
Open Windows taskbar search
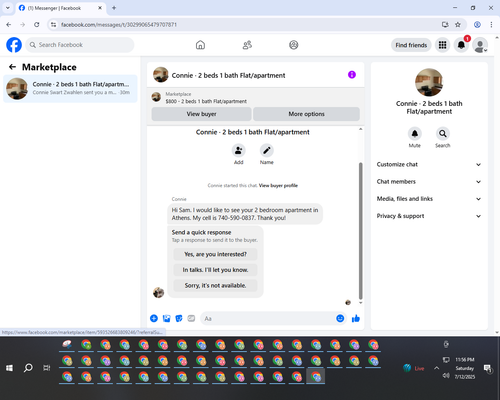click(x=28, y=368)
